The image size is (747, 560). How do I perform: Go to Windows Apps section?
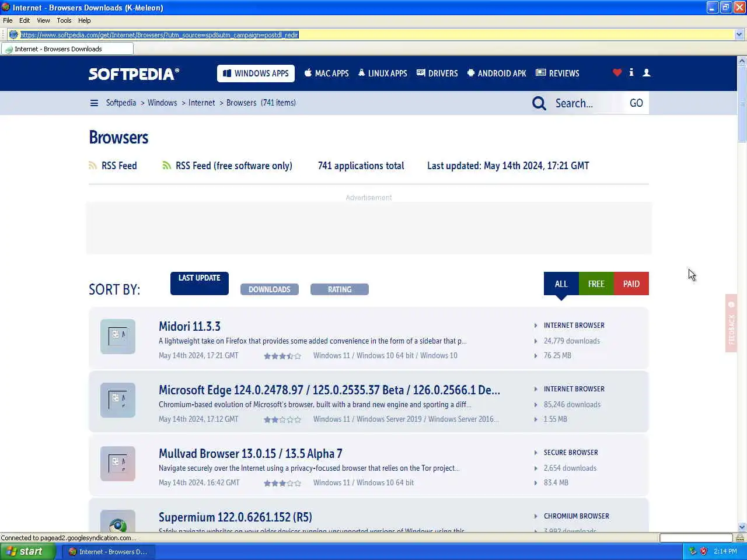coord(256,73)
